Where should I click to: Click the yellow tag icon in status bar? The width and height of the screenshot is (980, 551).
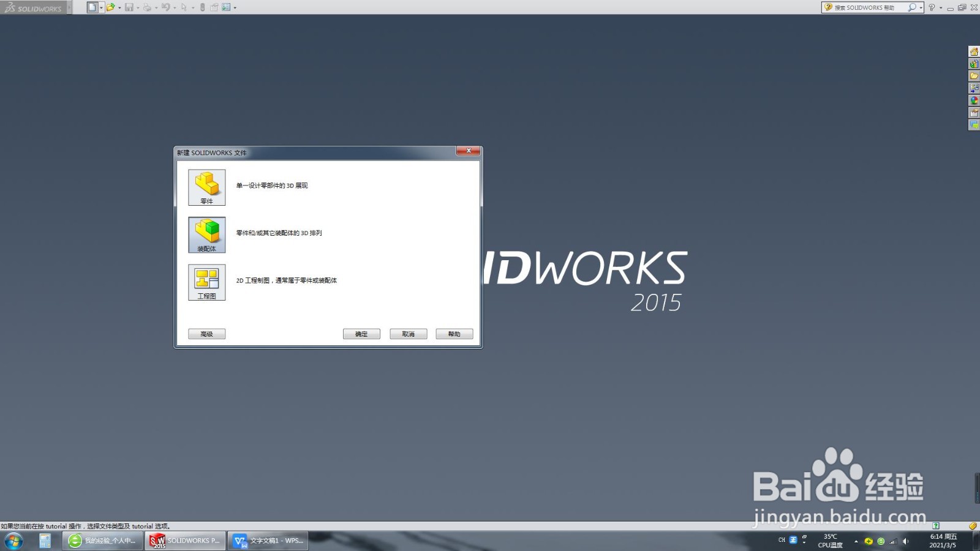click(x=973, y=526)
